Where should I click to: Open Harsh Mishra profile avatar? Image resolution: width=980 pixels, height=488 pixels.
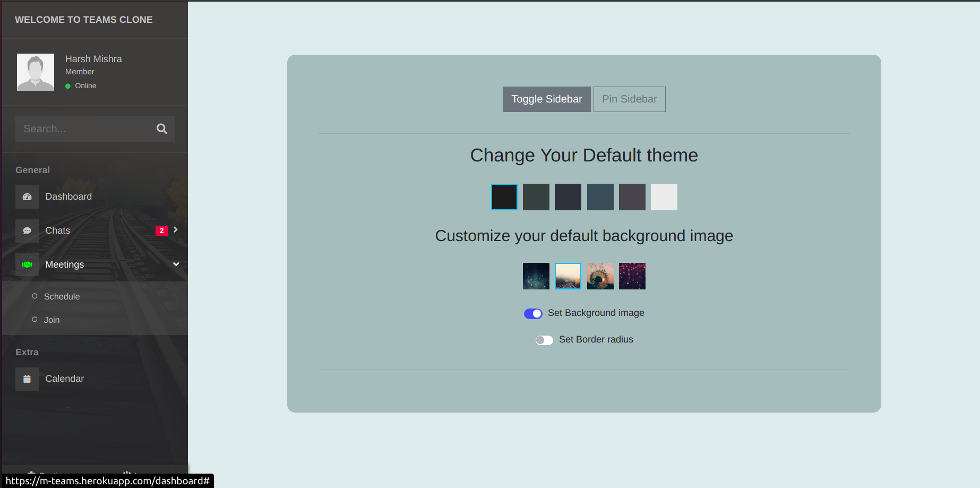pos(36,72)
